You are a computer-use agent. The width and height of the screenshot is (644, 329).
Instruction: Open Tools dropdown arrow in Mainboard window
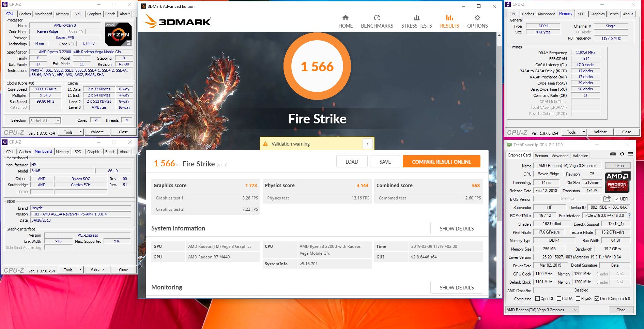coord(81,270)
